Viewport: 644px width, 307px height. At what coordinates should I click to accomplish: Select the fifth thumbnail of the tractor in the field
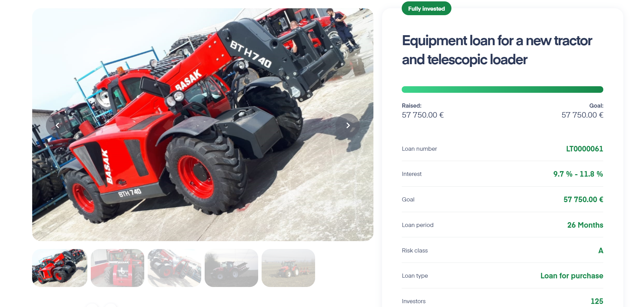pyautogui.click(x=288, y=268)
